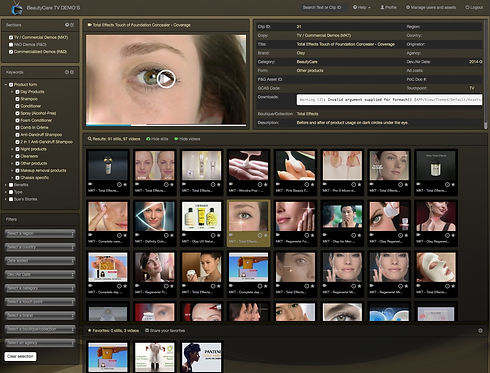The image size is (490, 373).
Task: Open the Profile menu item
Action: (x=388, y=7)
